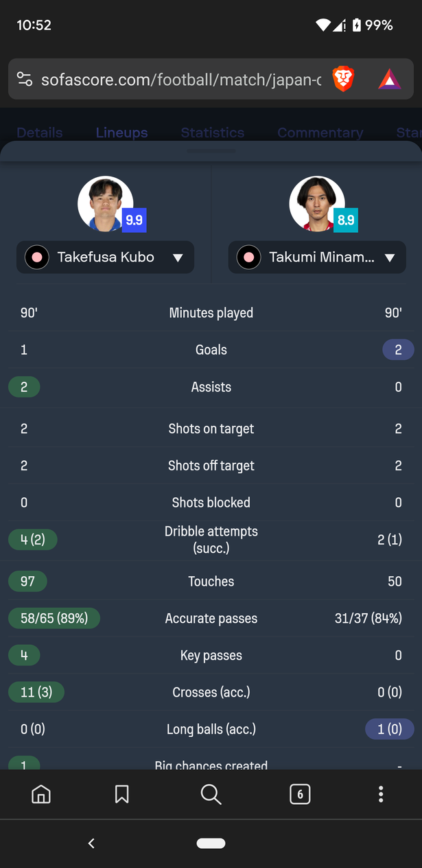The height and width of the screenshot is (868, 422).
Task: Open tab switcher showing 6 tabs
Action: pyautogui.click(x=299, y=795)
